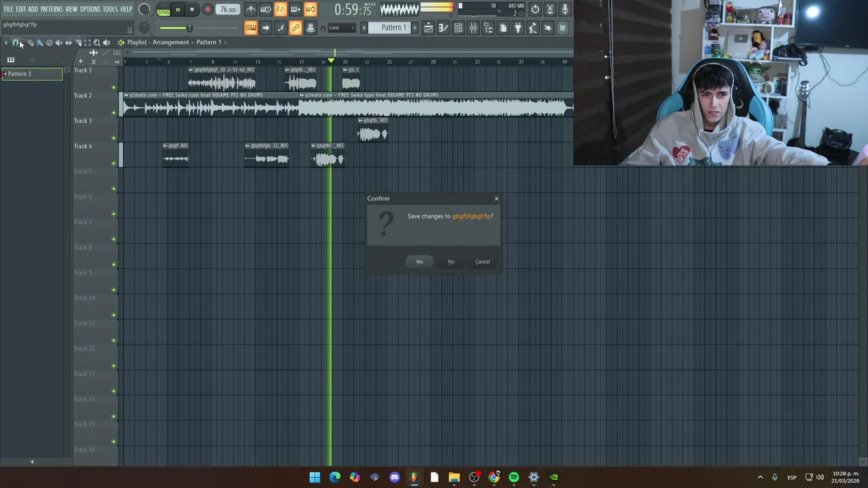Image resolution: width=868 pixels, height=488 pixels.
Task: Toggle the multilink to controllers icon
Action: (311, 27)
